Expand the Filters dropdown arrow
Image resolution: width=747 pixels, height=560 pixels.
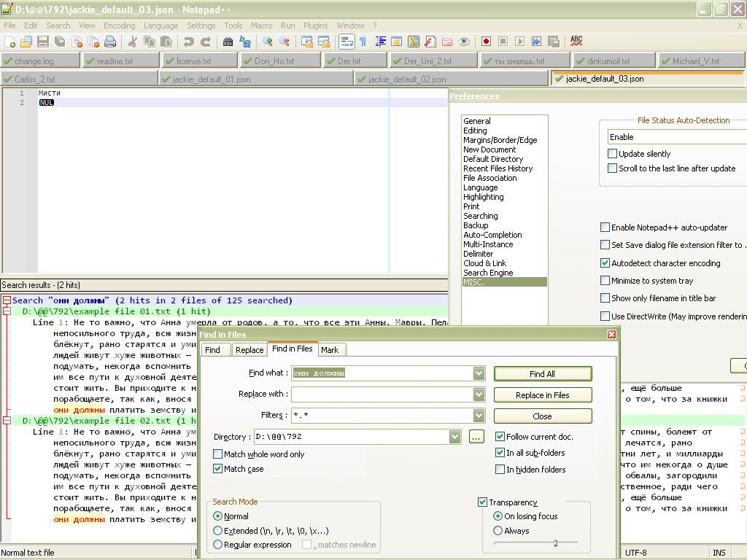[x=479, y=415]
